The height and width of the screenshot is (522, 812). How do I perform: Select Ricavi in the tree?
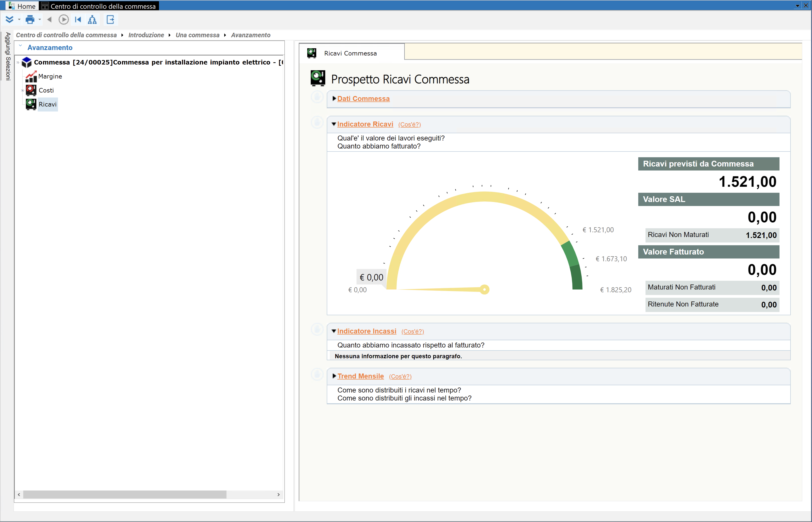47,104
